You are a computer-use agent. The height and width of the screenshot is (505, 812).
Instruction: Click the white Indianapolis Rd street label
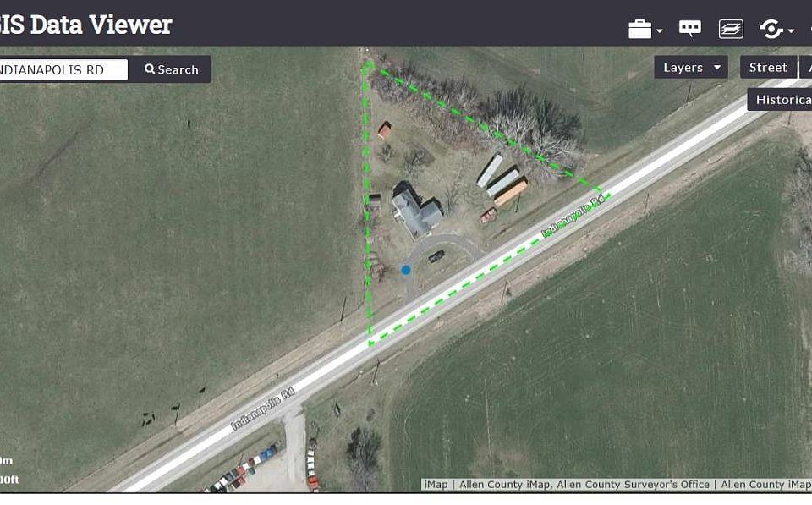(263, 409)
